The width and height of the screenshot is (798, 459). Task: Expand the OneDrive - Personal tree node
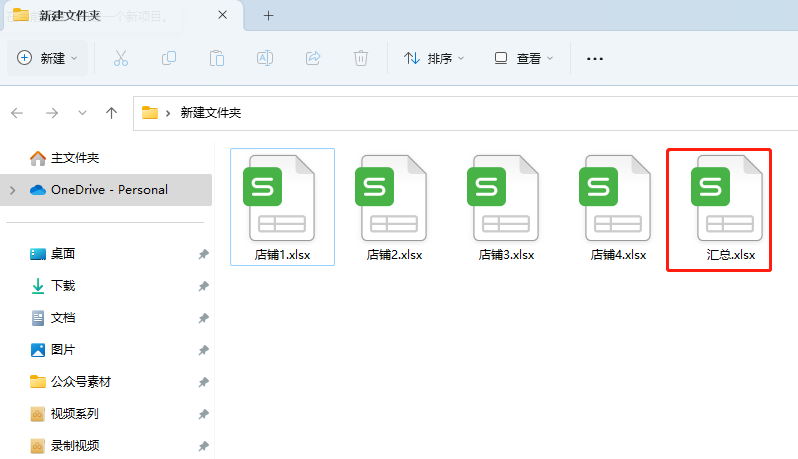(x=13, y=190)
